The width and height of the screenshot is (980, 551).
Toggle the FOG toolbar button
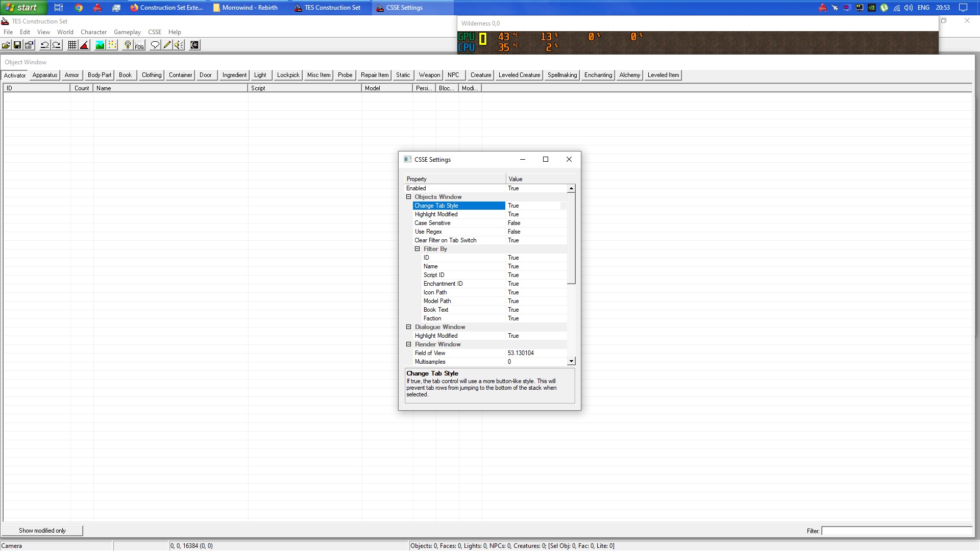coord(139,45)
